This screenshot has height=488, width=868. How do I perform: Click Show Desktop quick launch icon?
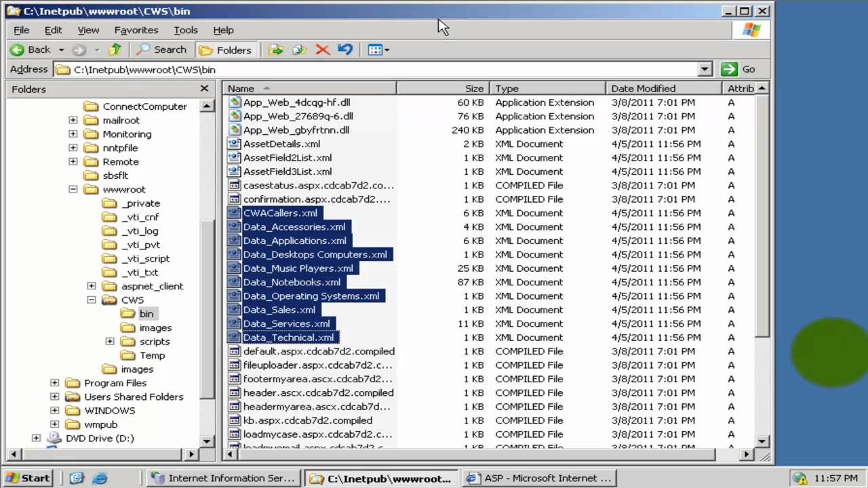pyautogui.click(x=77, y=478)
